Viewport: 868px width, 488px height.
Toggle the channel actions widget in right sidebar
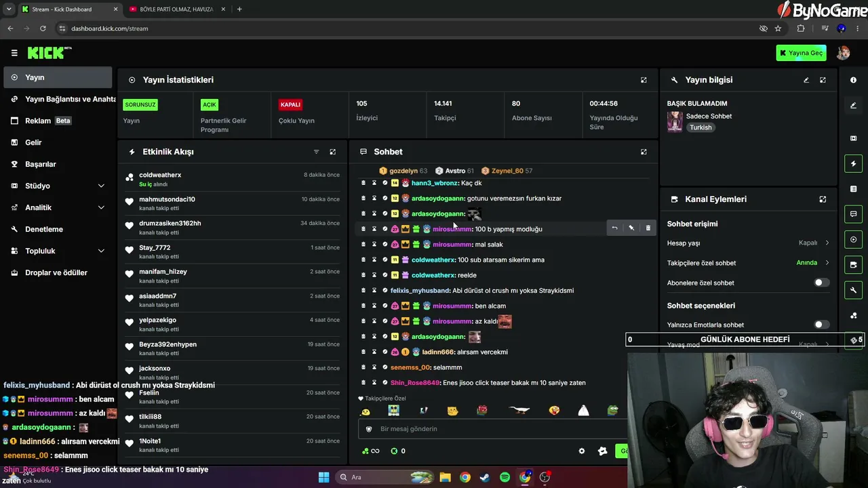853,264
